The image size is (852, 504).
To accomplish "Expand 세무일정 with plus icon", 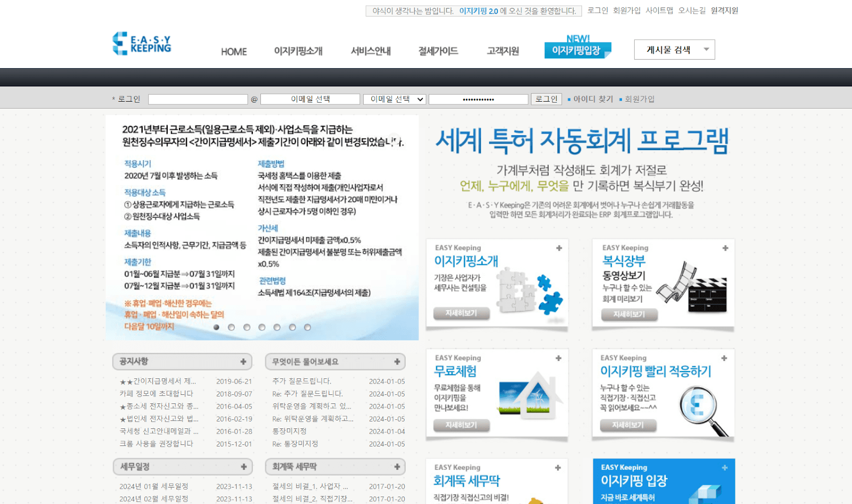I will (x=244, y=467).
